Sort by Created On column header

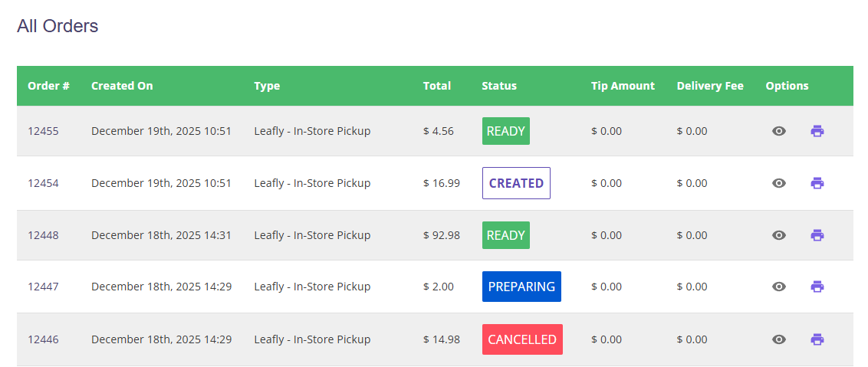pyautogui.click(x=122, y=86)
